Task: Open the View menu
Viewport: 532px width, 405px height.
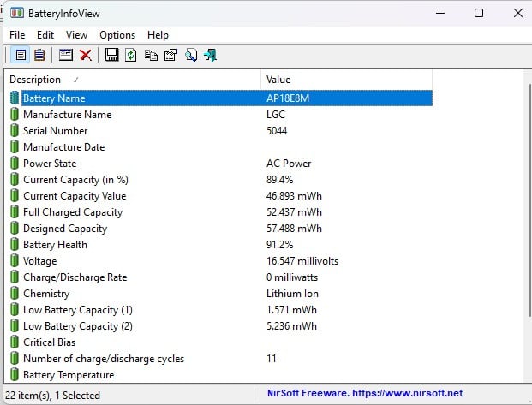Action: [x=77, y=35]
